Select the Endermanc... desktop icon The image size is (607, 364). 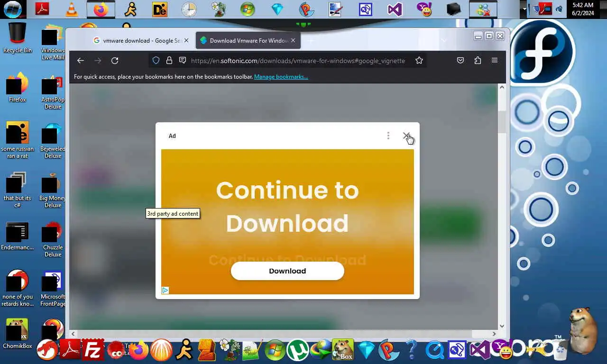click(18, 236)
